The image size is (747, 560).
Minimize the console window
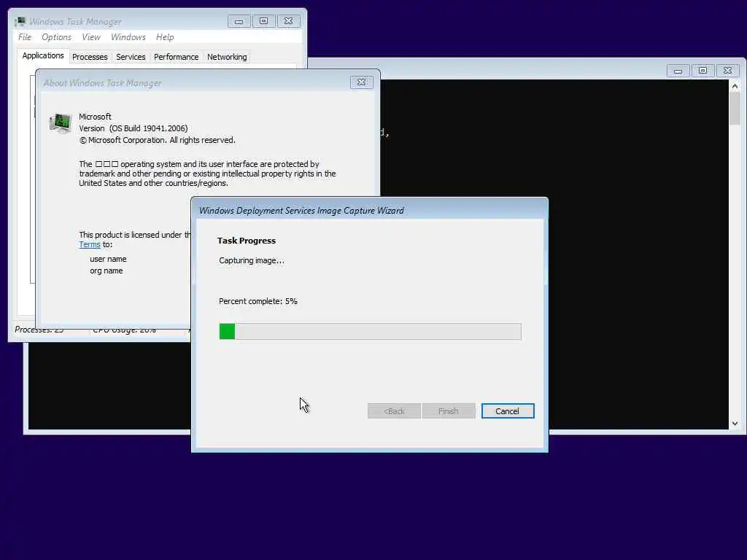pos(678,71)
